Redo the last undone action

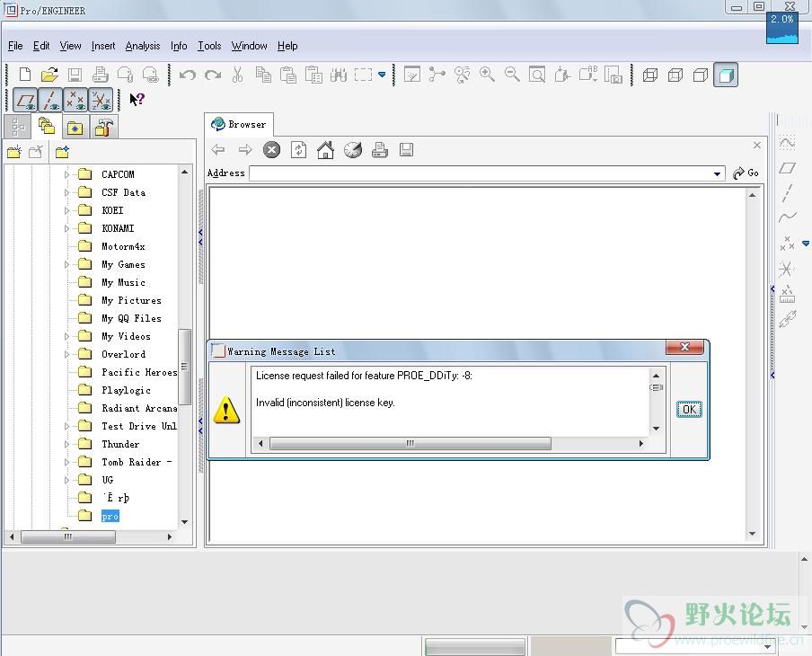(x=212, y=75)
